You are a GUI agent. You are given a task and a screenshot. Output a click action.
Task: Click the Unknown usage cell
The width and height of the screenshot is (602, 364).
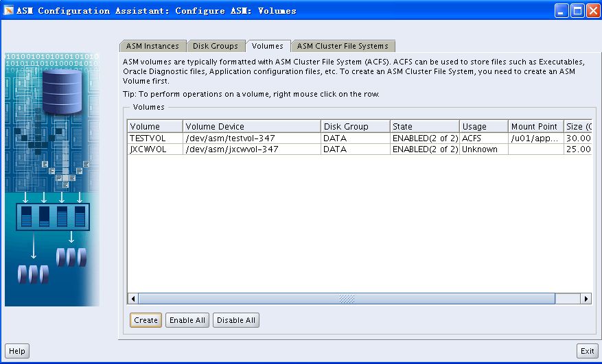point(484,149)
